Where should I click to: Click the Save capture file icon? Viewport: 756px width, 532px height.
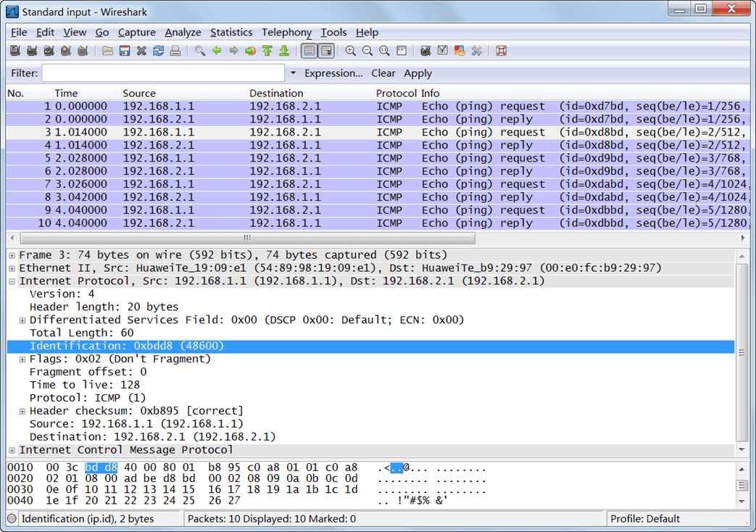coord(125,51)
